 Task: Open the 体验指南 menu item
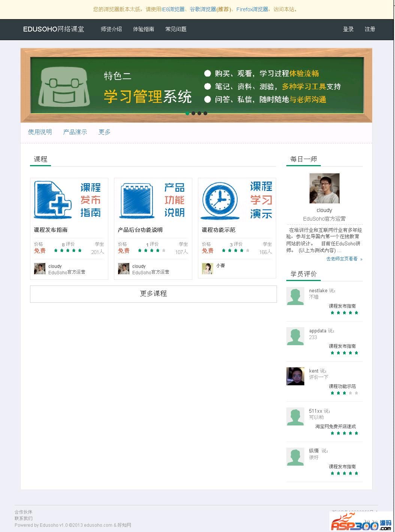[x=144, y=29]
